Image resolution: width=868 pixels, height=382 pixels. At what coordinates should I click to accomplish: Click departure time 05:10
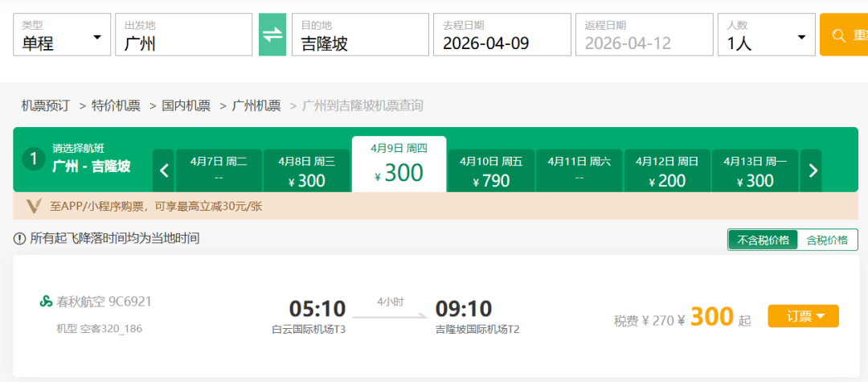pos(317,309)
